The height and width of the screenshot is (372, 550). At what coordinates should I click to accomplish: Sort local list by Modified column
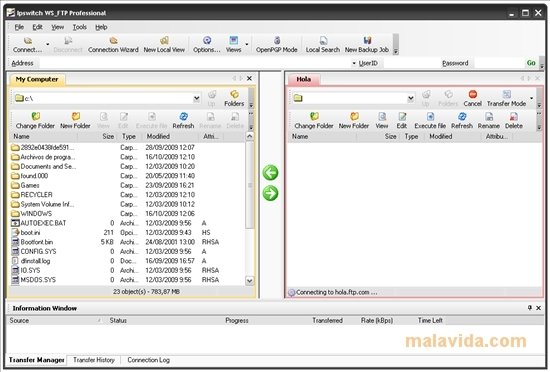171,136
